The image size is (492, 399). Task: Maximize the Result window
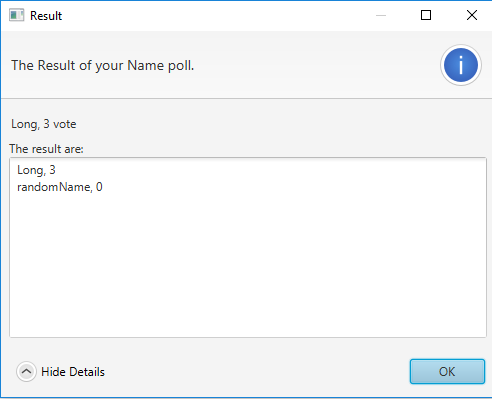click(x=426, y=15)
